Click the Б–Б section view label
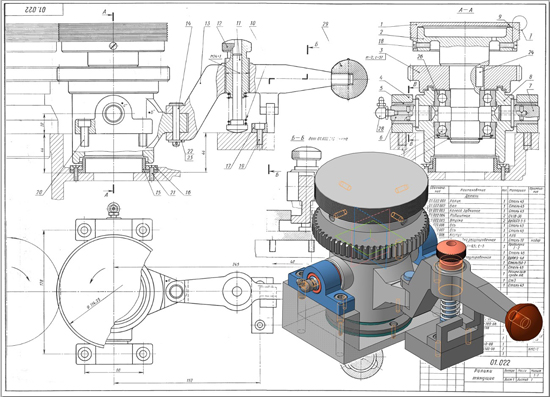 coord(297,138)
